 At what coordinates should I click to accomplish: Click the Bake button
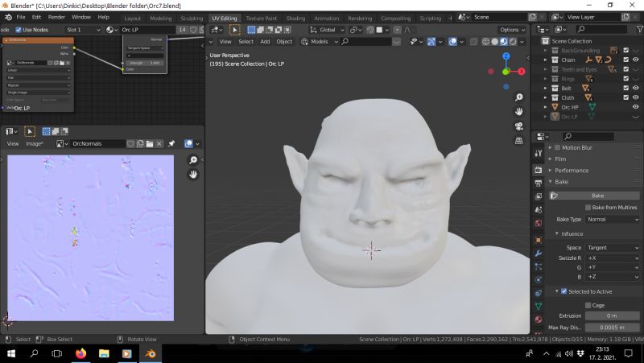[x=595, y=196]
